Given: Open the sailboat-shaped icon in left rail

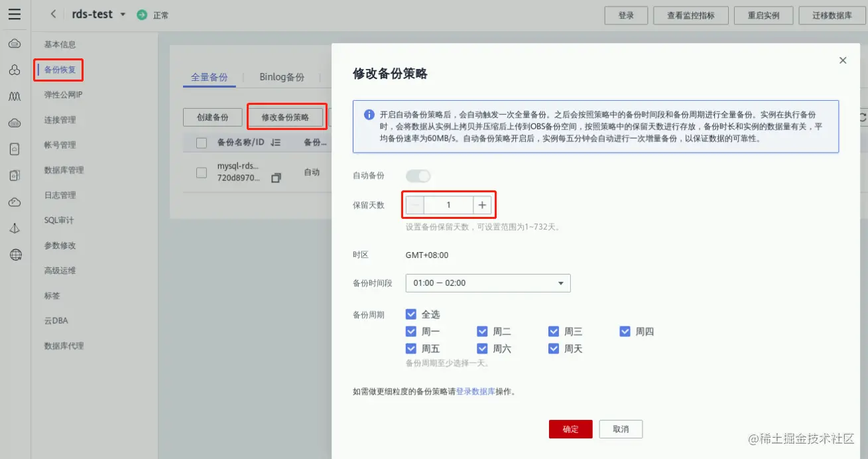Looking at the screenshot, I should (15, 228).
